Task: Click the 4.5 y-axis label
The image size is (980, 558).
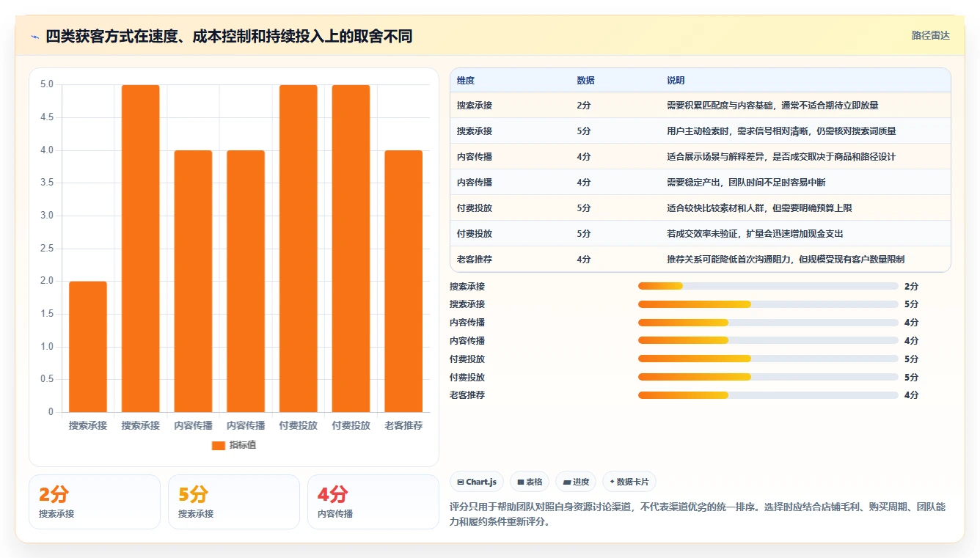Action: pos(46,117)
